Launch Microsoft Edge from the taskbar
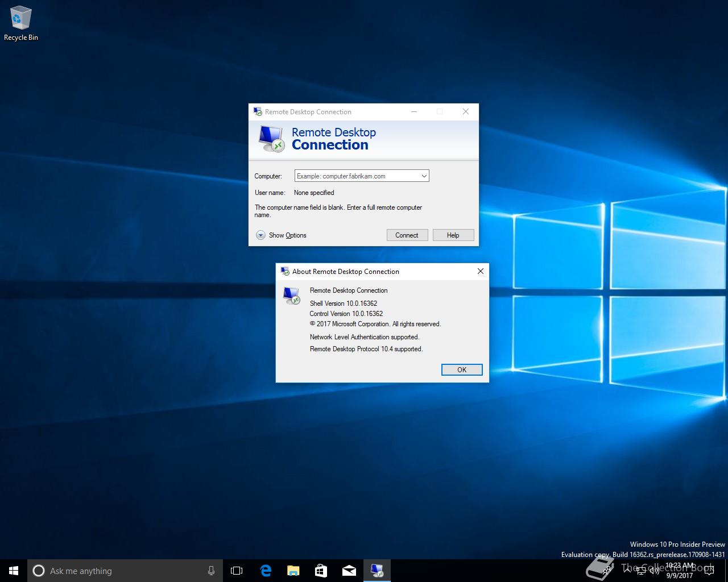This screenshot has height=582, width=728. 265,571
